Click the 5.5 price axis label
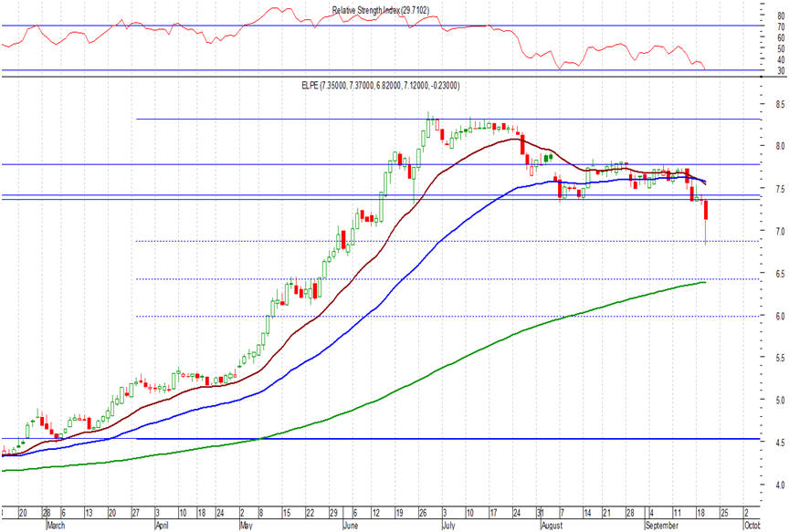 780,359
